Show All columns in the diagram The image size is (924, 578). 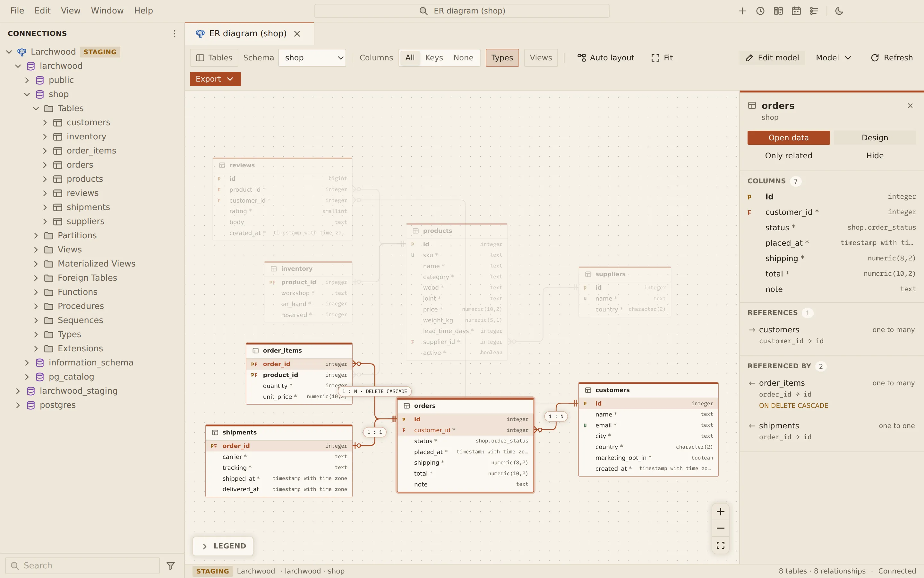pyautogui.click(x=410, y=58)
